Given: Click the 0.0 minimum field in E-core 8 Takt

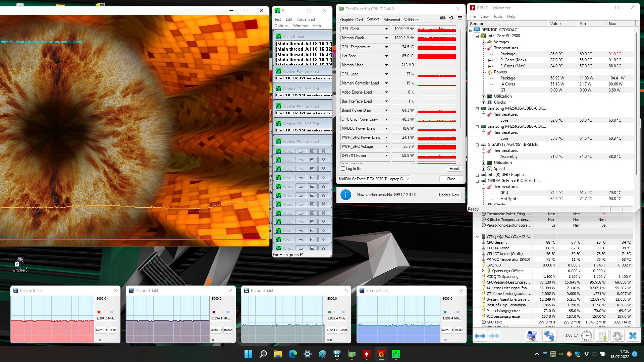Looking at the screenshot, I should [336, 340].
